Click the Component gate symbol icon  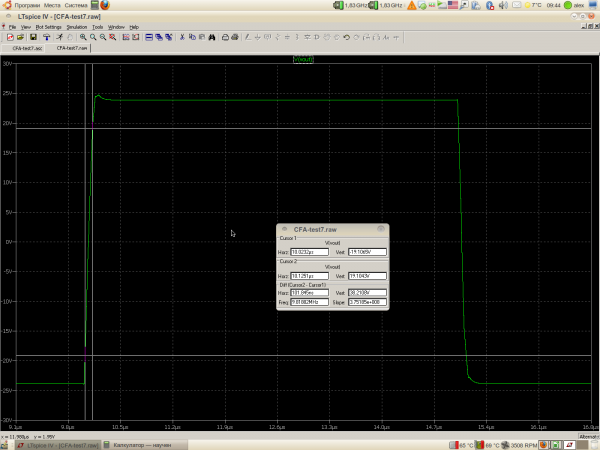[x=316, y=37]
